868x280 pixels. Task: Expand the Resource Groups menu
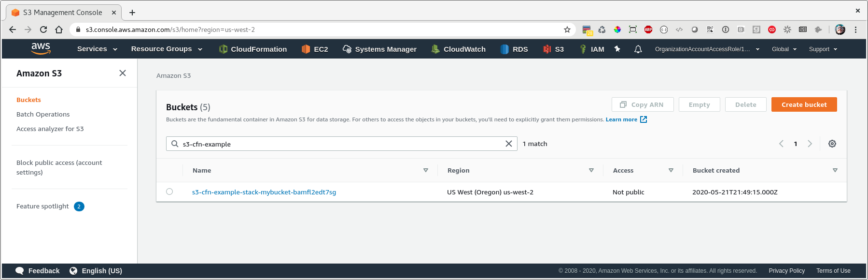[x=167, y=49]
